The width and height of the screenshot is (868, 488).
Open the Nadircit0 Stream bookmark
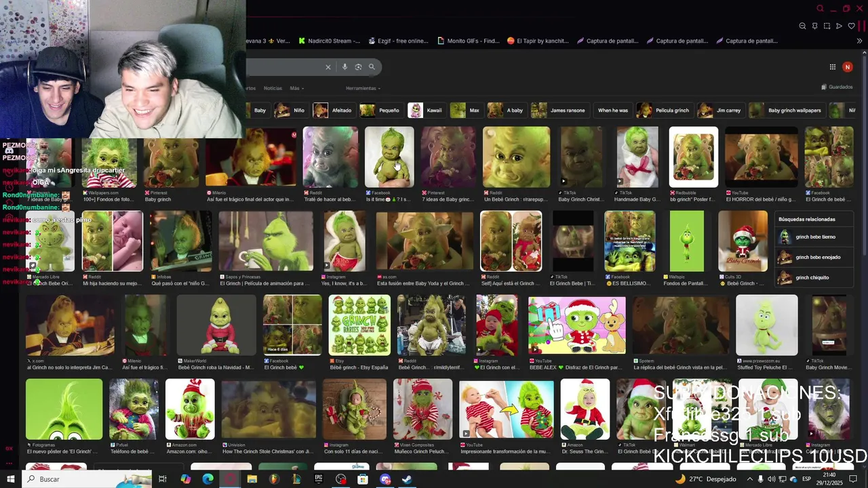pyautogui.click(x=329, y=41)
